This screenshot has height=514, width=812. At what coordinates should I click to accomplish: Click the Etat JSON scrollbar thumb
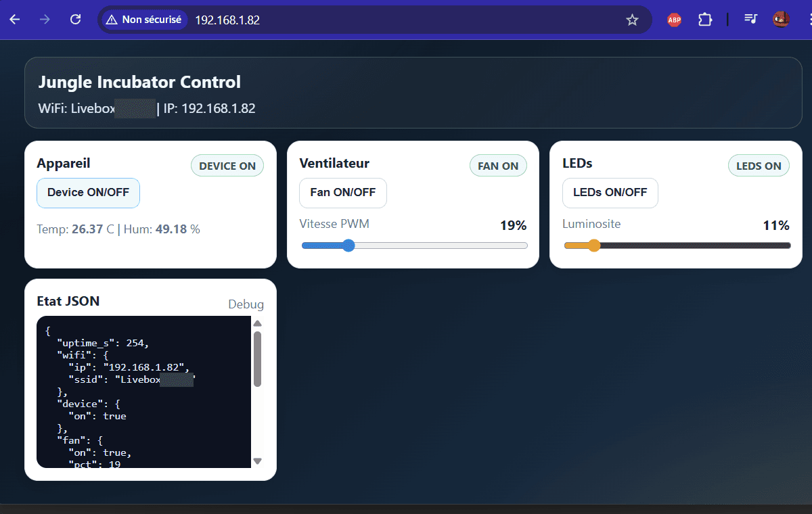[x=257, y=358]
